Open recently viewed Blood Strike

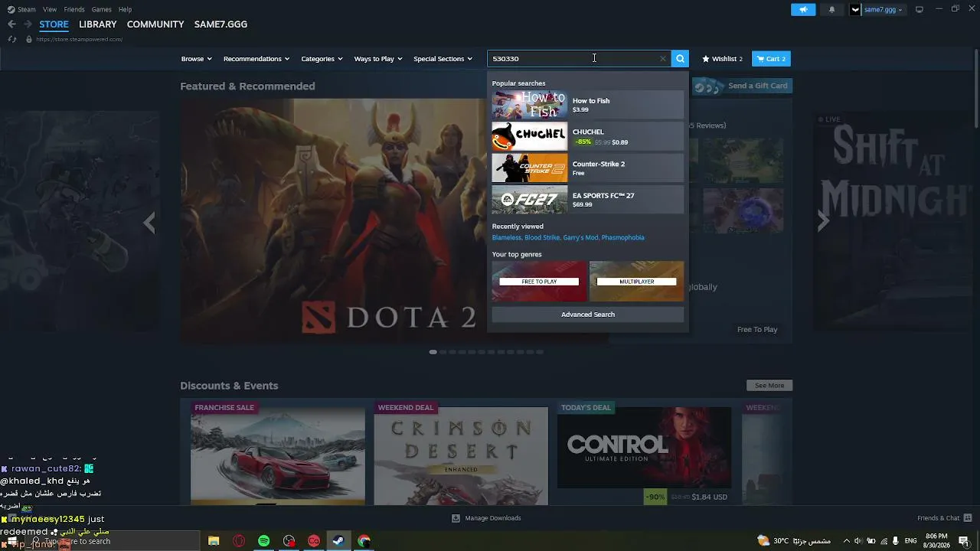pyautogui.click(x=542, y=238)
